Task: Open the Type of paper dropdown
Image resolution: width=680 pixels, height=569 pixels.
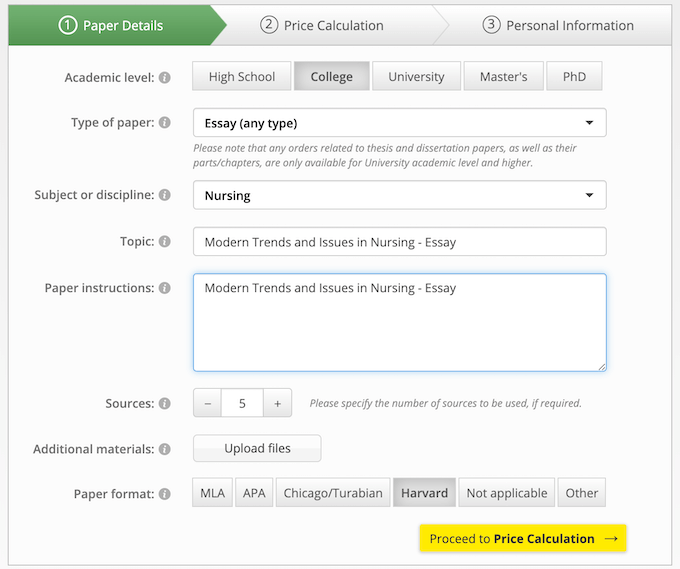Action: point(399,123)
